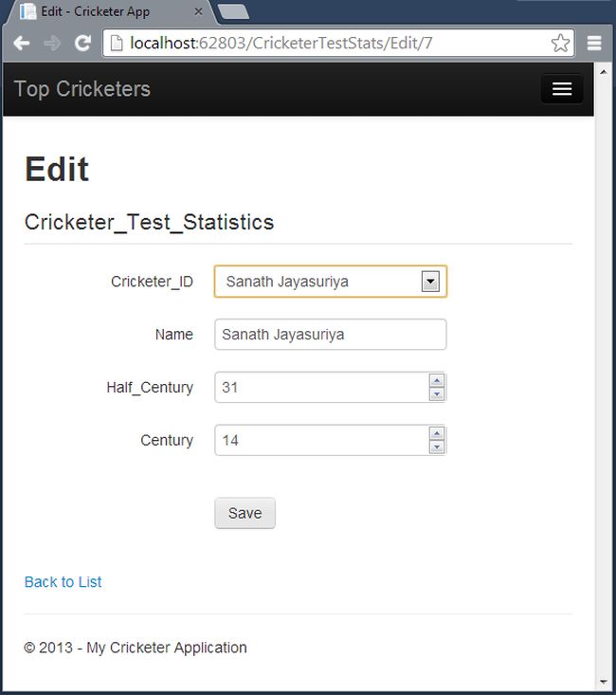
Task: Close the Edit - Cricketer App tab
Action: (x=199, y=12)
